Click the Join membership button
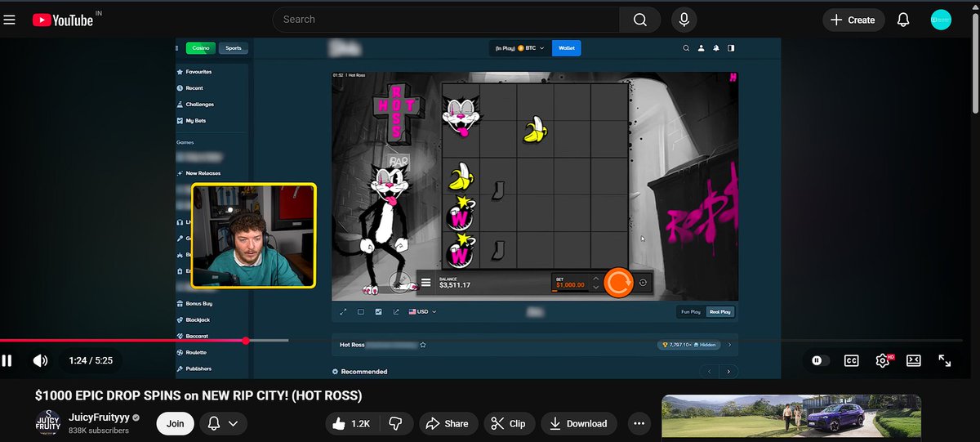The height and width of the screenshot is (442, 980). 176,423
